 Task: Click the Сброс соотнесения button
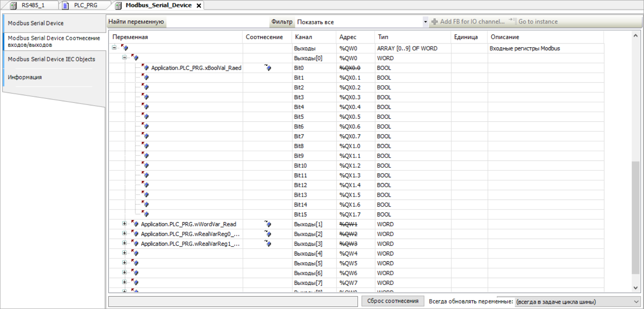coord(393,301)
